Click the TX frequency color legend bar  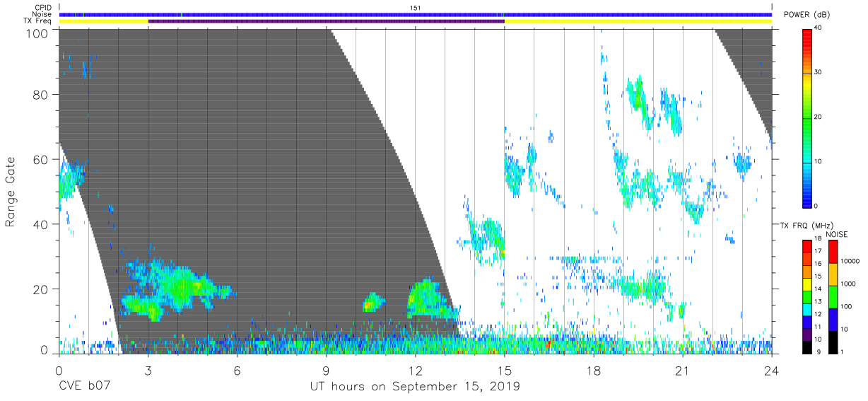coord(808,296)
